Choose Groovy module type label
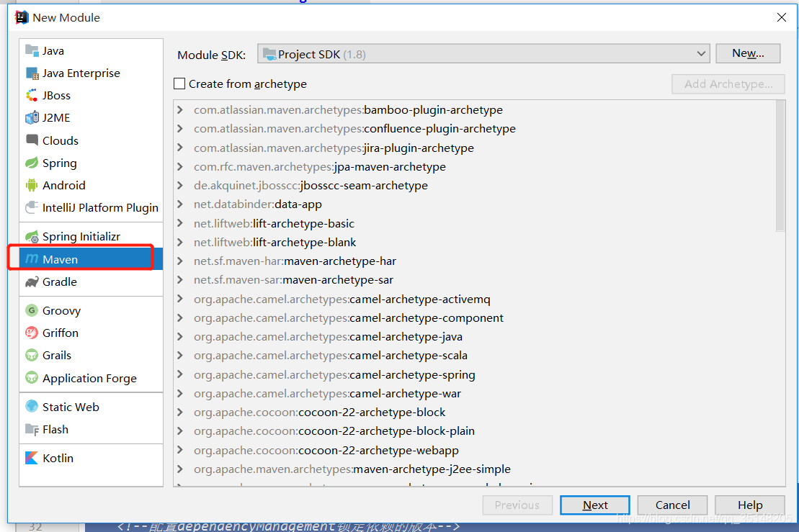The height and width of the screenshot is (532, 799). pos(62,311)
